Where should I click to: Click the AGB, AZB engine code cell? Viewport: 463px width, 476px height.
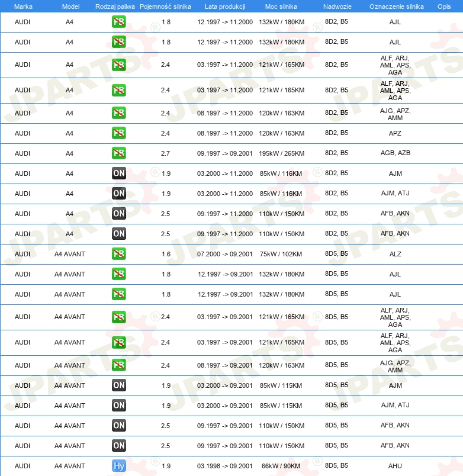coord(395,153)
